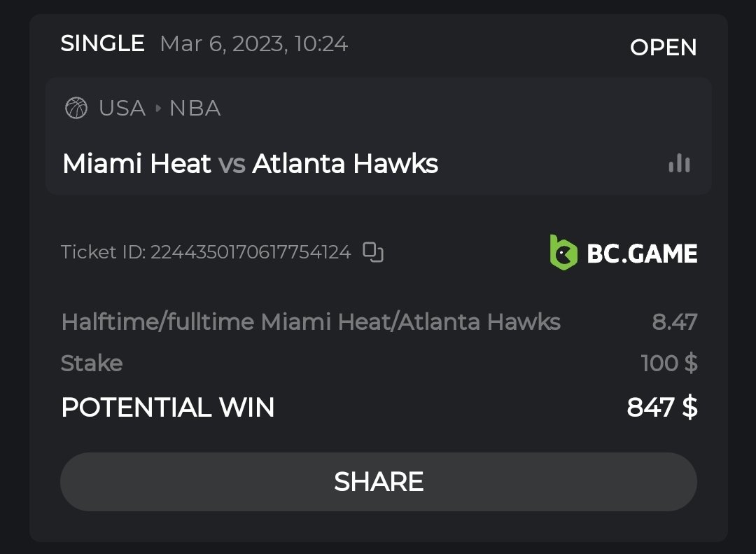Click the Halftime/fulltime market description
Image resolution: width=756 pixels, height=554 pixels.
311,322
